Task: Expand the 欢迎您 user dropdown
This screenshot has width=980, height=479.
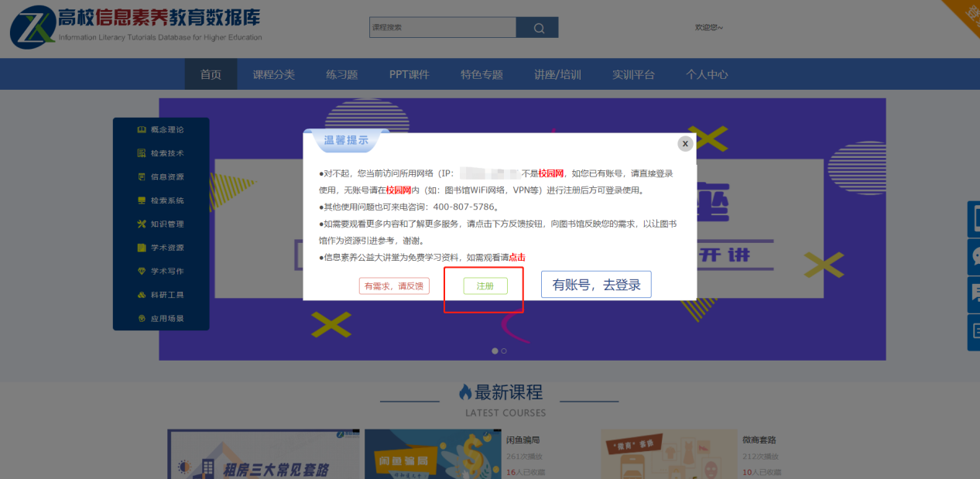Action: coord(709,28)
